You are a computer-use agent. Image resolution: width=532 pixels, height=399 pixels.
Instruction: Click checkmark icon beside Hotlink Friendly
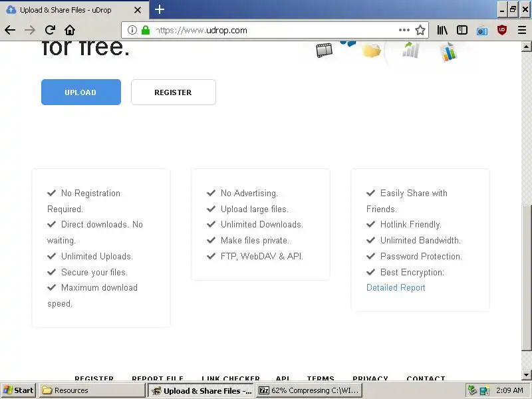tap(371, 224)
